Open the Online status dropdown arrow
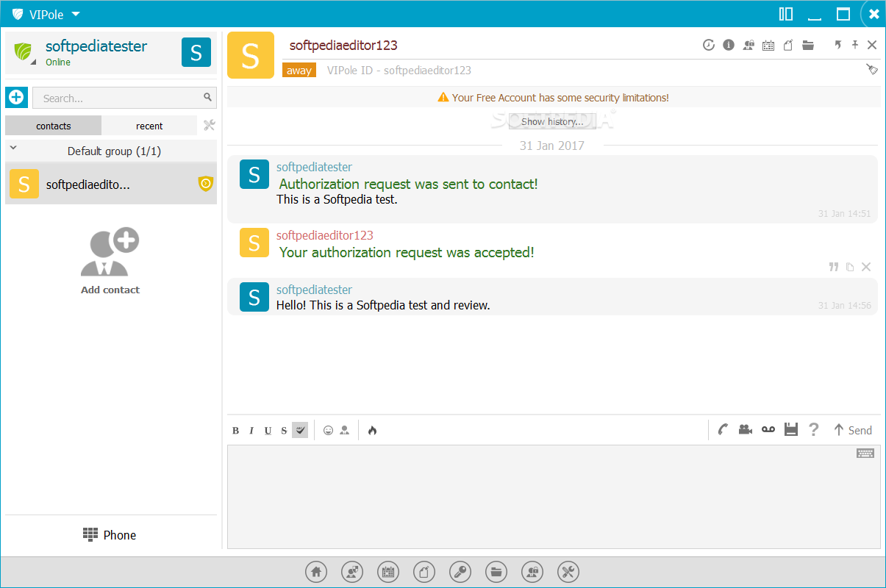 point(34,62)
